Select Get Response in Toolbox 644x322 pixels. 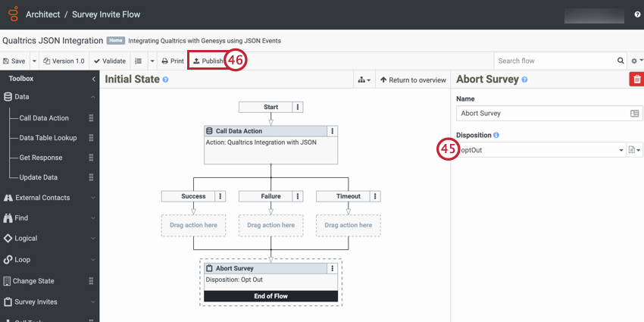click(x=41, y=158)
